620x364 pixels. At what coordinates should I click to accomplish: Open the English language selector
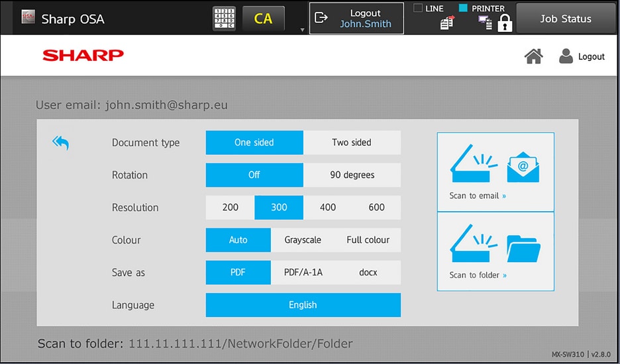(x=303, y=305)
